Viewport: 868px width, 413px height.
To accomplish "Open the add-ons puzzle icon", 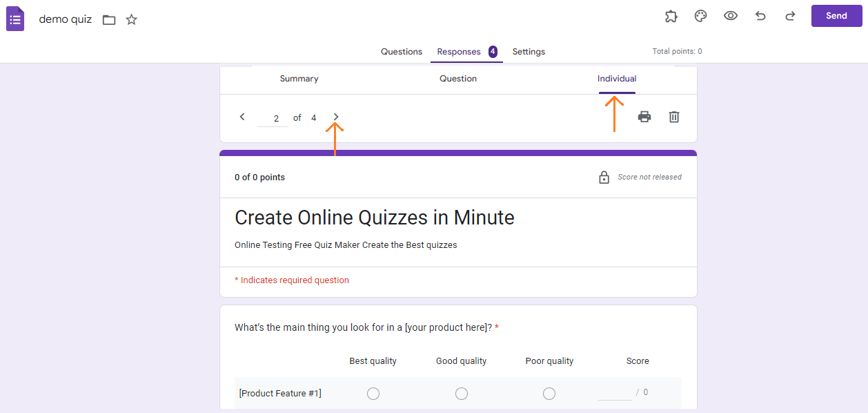I will (671, 17).
